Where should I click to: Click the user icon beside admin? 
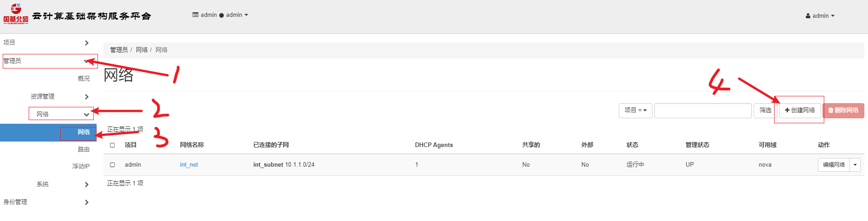coord(808,16)
